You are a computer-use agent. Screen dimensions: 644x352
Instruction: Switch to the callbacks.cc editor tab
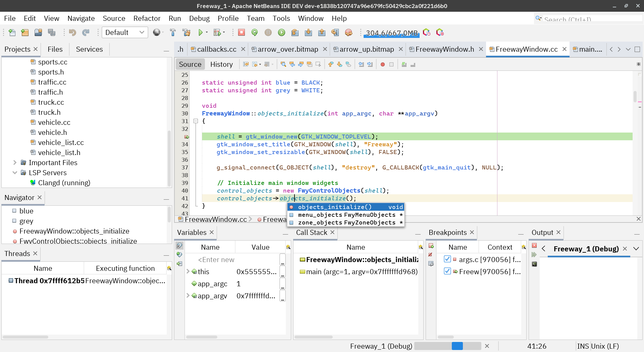tap(216, 49)
